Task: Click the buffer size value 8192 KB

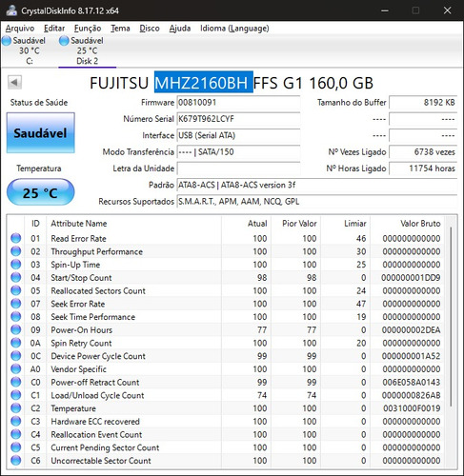Action: coord(423,103)
